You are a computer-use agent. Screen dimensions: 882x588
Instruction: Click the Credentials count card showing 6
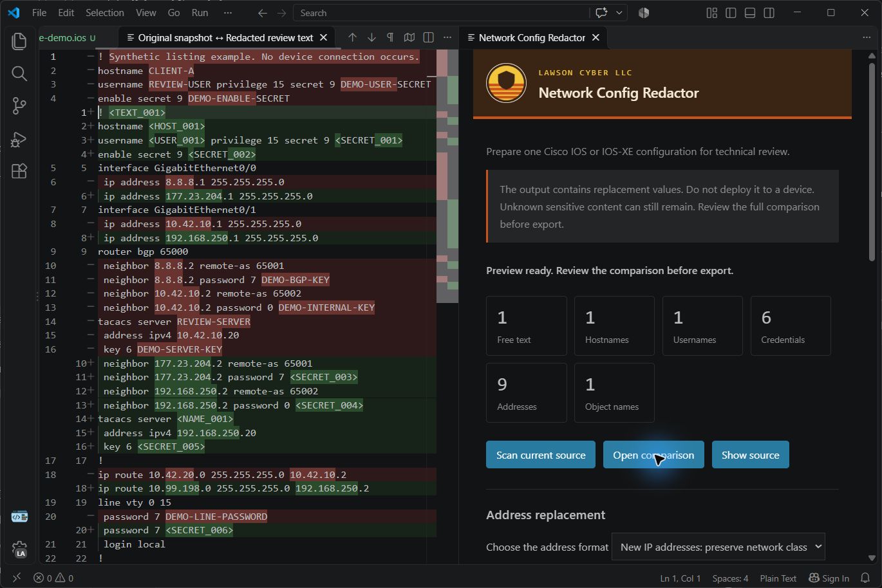(791, 326)
